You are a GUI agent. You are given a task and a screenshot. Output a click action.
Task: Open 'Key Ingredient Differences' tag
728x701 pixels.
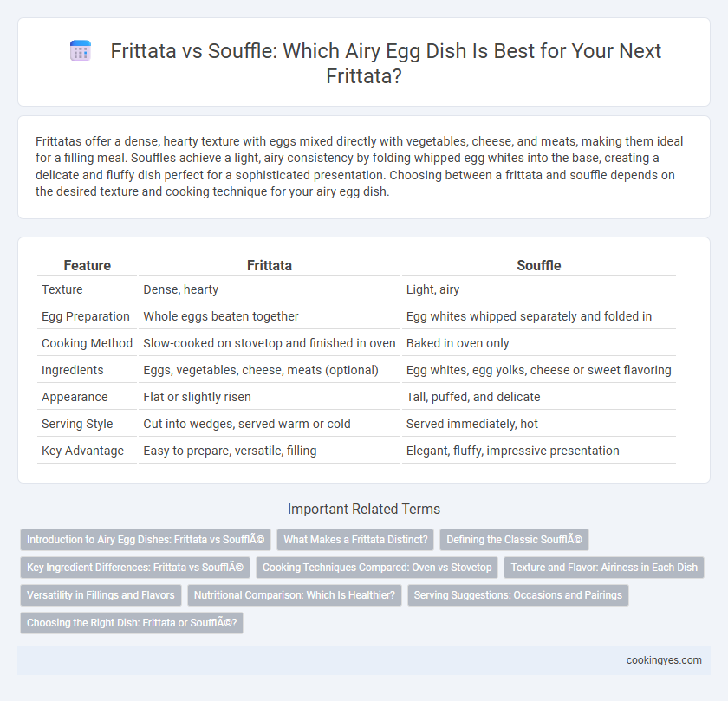[135, 568]
